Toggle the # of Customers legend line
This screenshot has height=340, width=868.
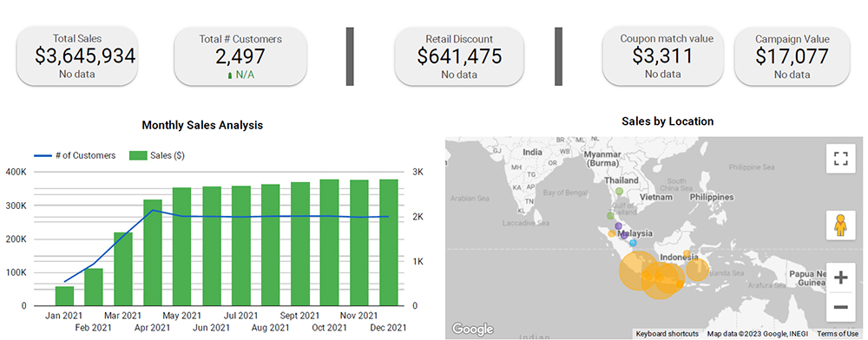(x=75, y=156)
